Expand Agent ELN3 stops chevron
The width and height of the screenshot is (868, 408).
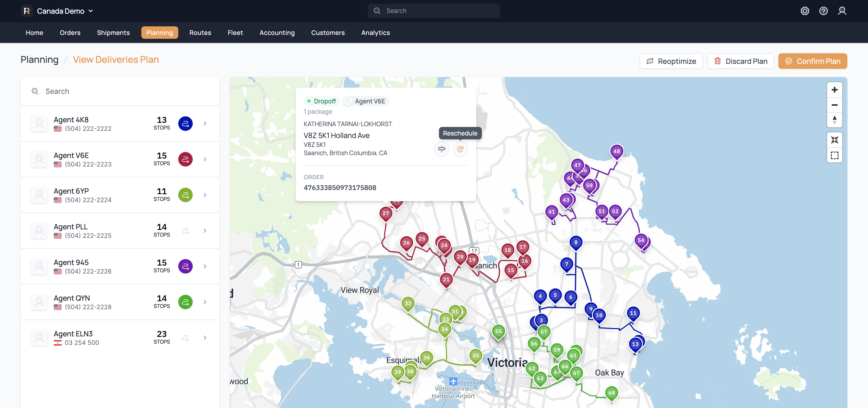(x=205, y=337)
